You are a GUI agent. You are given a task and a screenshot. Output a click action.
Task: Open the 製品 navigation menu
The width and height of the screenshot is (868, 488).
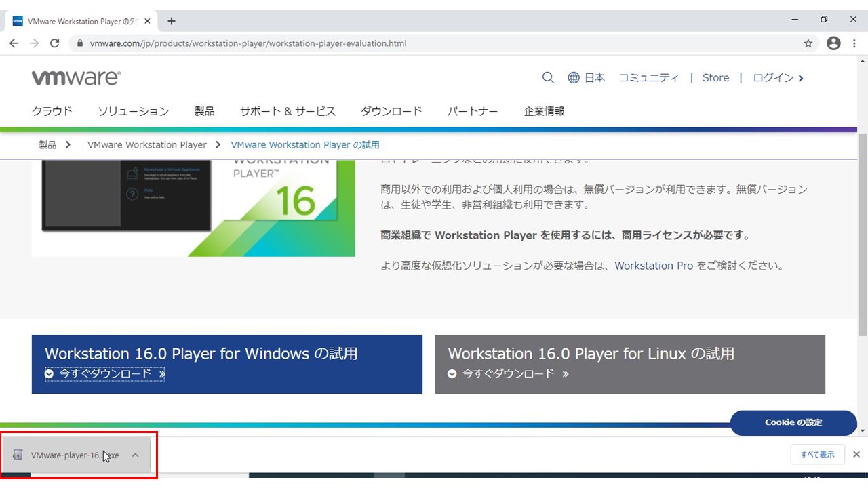click(204, 111)
